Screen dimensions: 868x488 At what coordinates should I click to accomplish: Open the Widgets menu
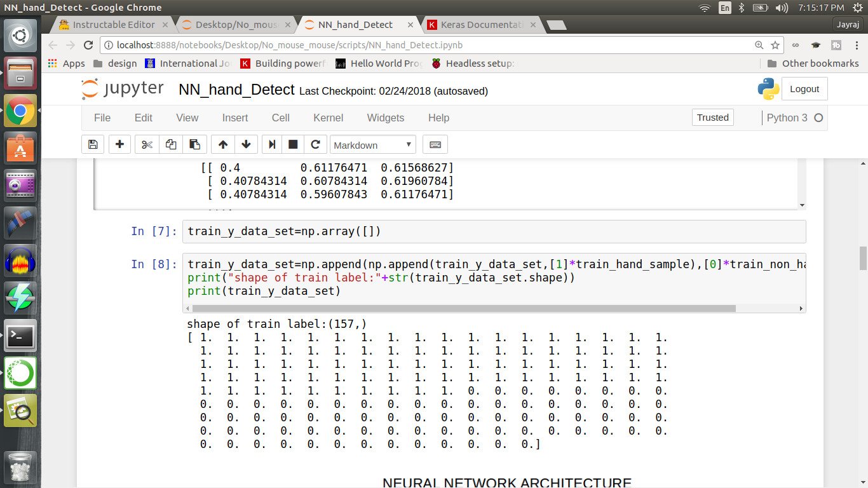click(x=386, y=118)
